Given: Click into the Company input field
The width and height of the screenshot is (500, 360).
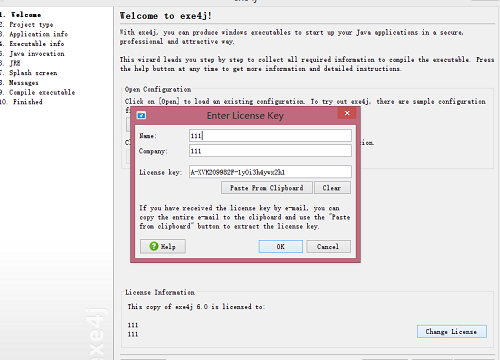Looking at the screenshot, I should point(270,151).
